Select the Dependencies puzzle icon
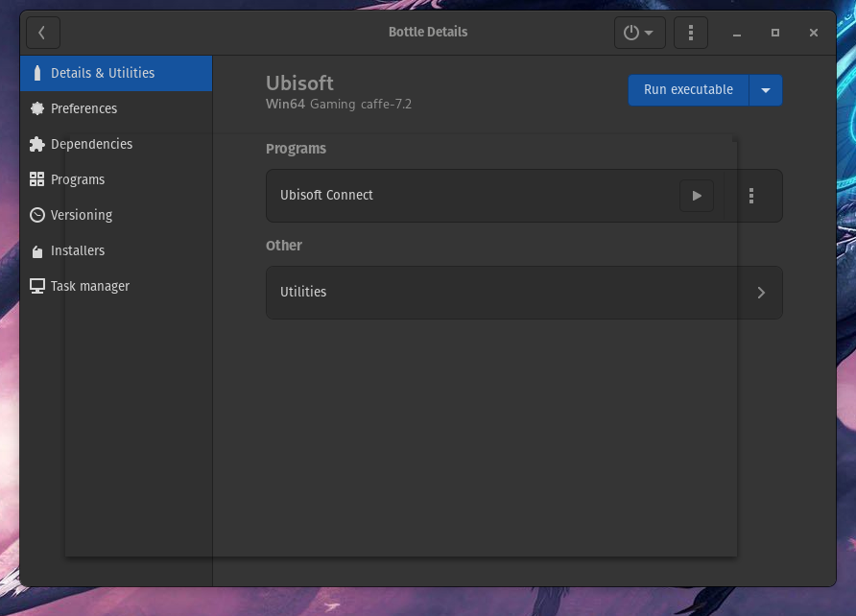 (36, 144)
